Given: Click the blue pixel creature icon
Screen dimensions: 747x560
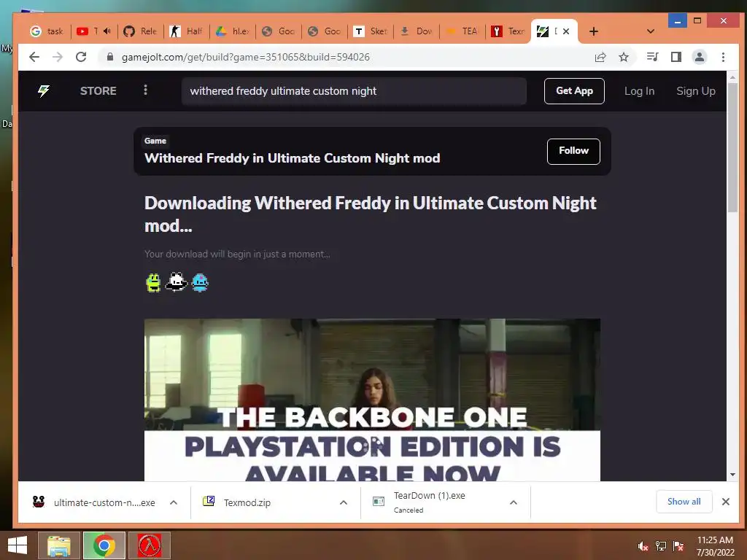Looking at the screenshot, I should coord(200,282).
